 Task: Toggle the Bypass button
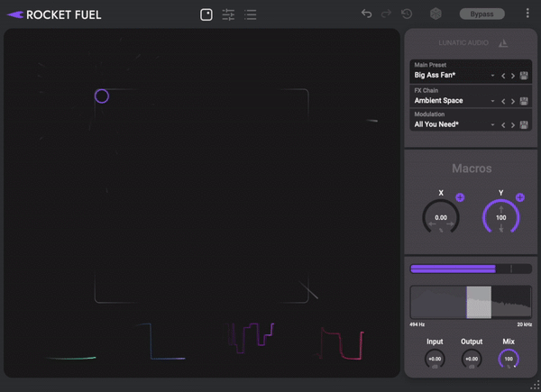[x=481, y=14]
